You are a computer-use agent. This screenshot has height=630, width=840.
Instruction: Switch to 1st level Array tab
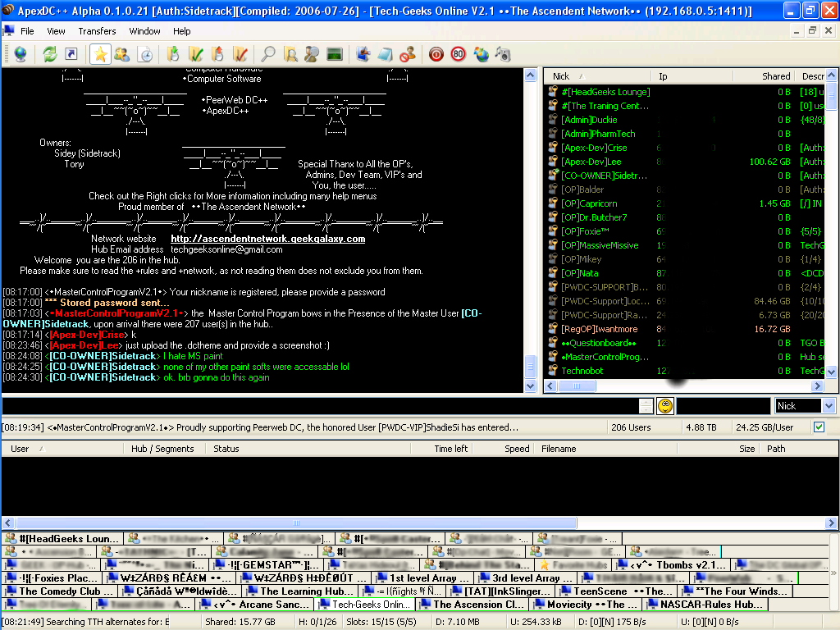[x=424, y=577]
